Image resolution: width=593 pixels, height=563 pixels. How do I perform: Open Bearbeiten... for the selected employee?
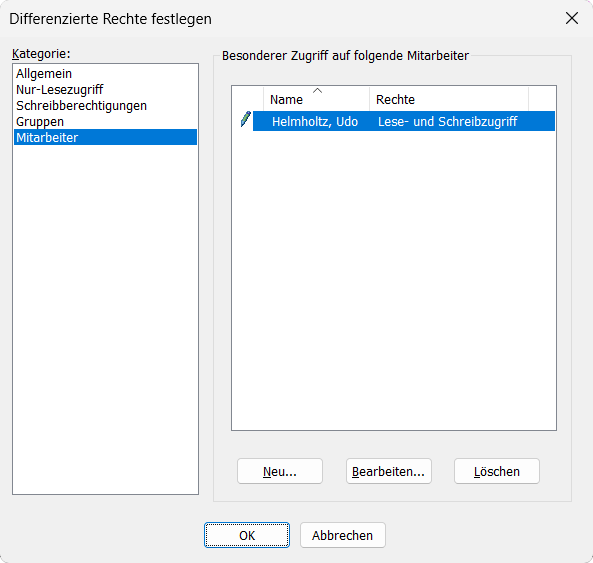[388, 471]
